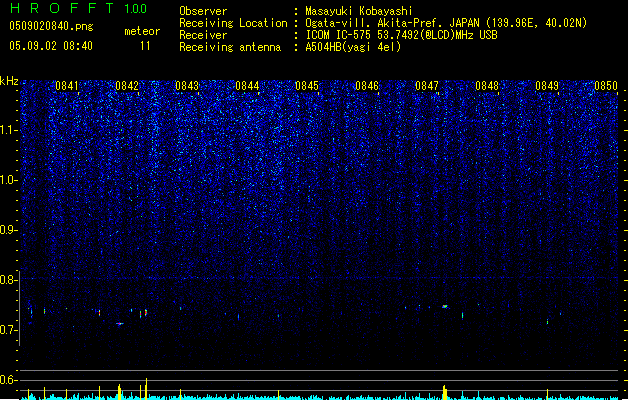Select the filename 0509020840.png

coord(51,26)
